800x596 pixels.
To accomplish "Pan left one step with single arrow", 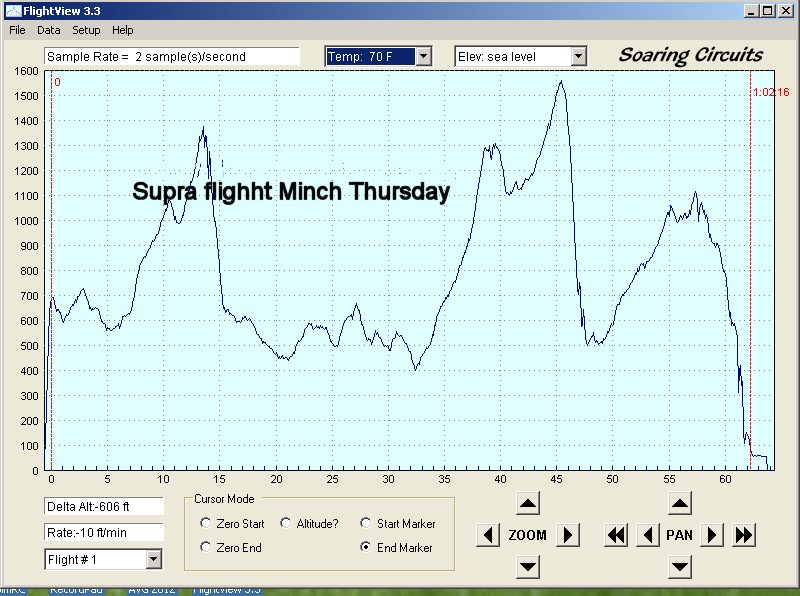I will tap(648, 535).
